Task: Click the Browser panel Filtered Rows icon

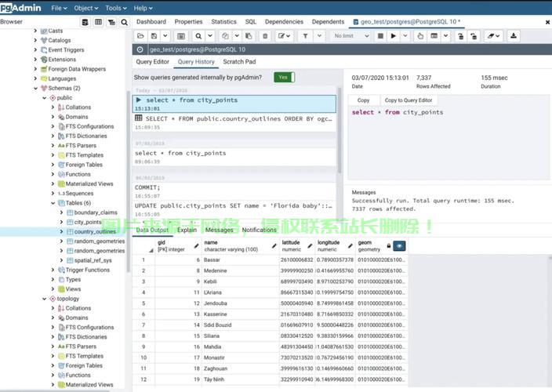Action: click(111, 22)
